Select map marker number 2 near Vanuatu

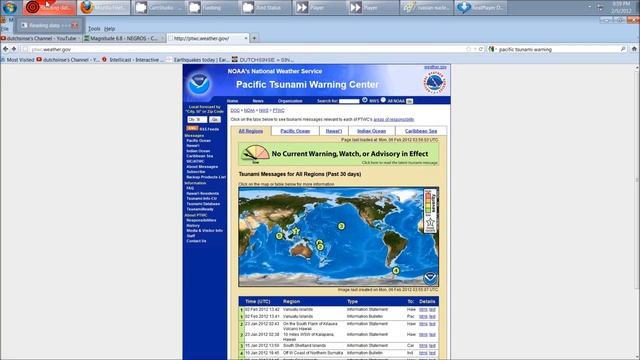pos(320,247)
